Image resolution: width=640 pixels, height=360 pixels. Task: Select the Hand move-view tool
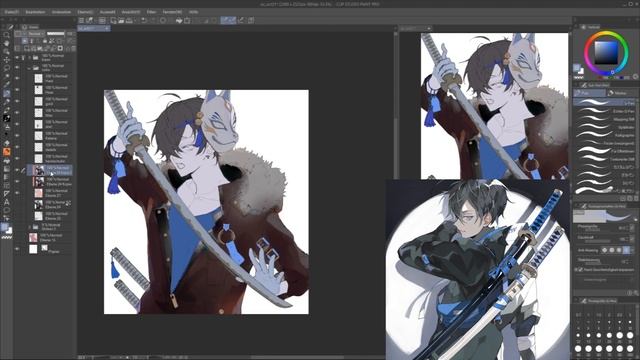pos(7,43)
